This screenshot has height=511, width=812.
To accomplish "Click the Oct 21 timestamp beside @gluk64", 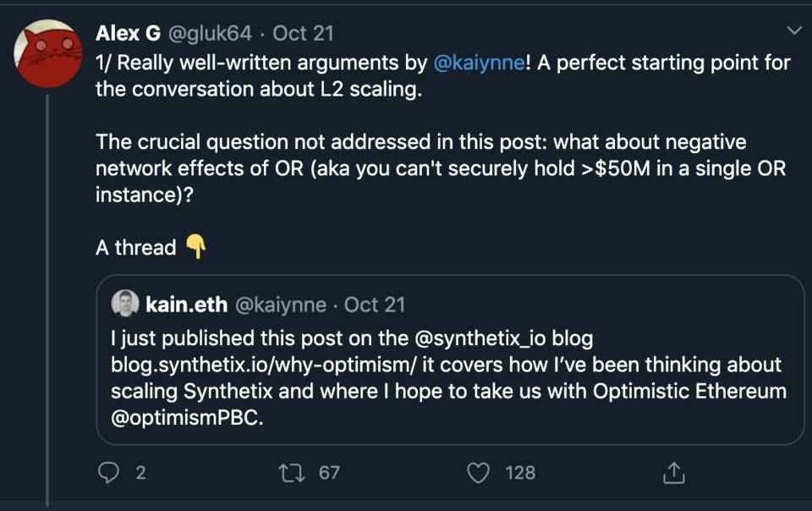I will [x=303, y=33].
